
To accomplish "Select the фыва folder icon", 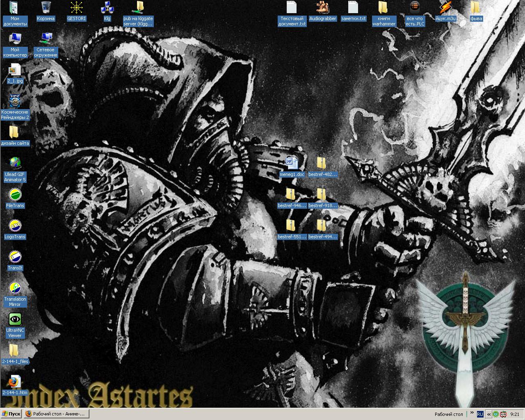I will (x=476, y=11).
